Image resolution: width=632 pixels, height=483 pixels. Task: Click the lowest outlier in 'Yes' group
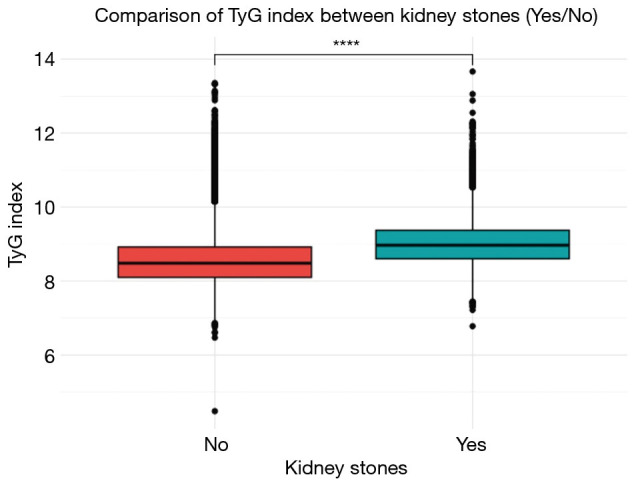click(x=472, y=326)
